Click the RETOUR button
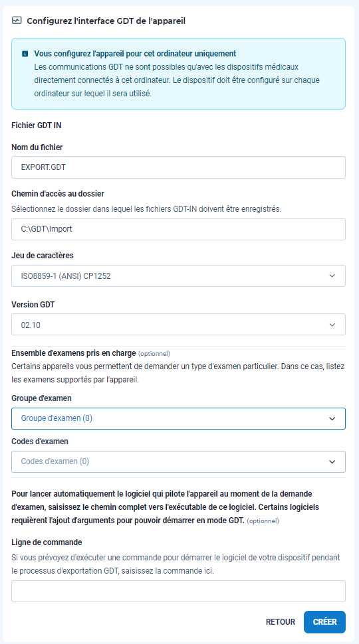Image resolution: width=359 pixels, height=644 pixels. point(281,622)
